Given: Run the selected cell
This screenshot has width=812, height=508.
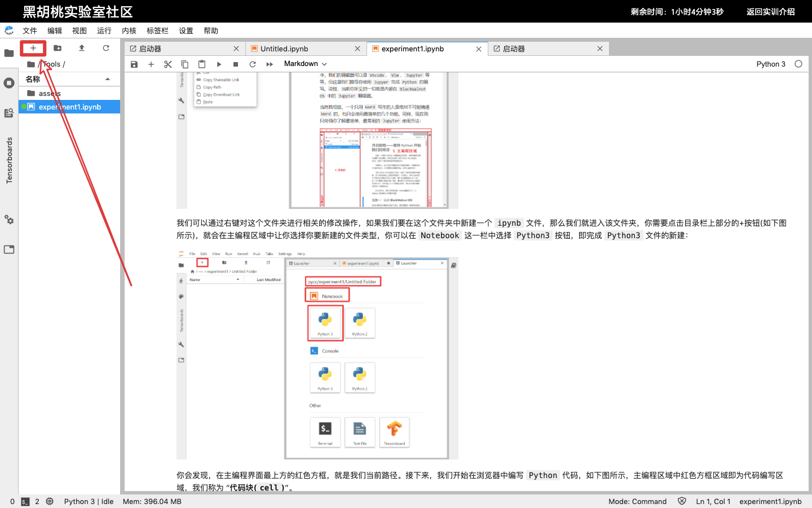Looking at the screenshot, I should [x=219, y=64].
